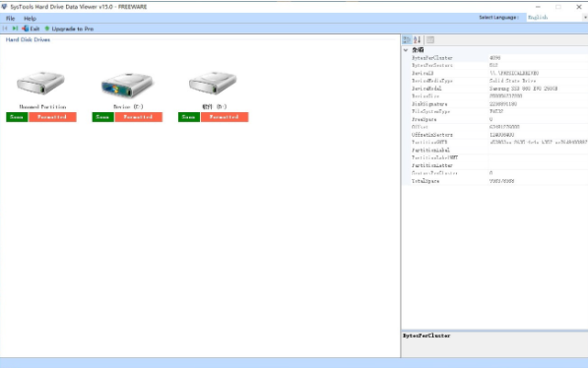The width and height of the screenshot is (588, 368).
Task: Select the TotalSpace property row
Action: click(x=494, y=181)
